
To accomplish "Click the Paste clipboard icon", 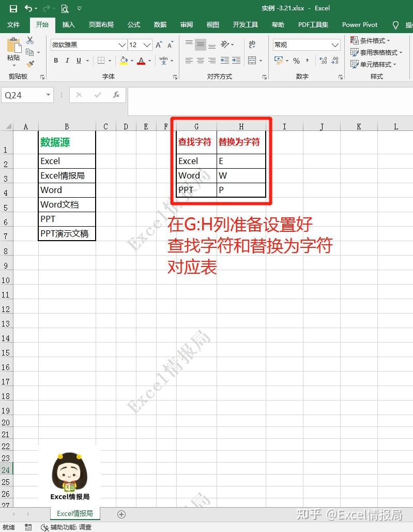I will click(13, 45).
